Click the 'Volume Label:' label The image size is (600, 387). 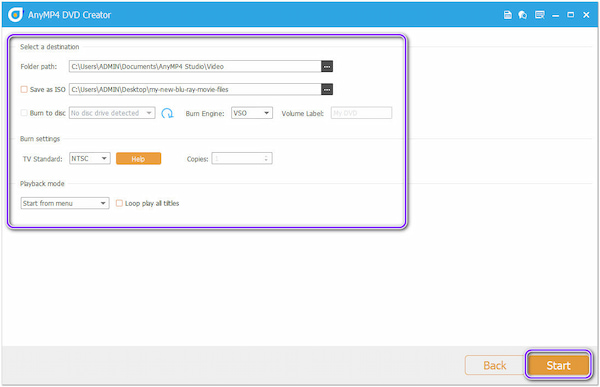click(x=303, y=113)
